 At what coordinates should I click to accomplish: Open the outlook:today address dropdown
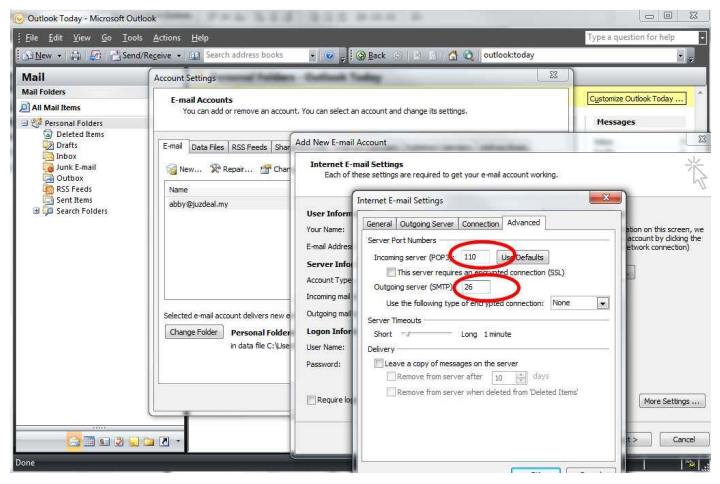(681, 56)
